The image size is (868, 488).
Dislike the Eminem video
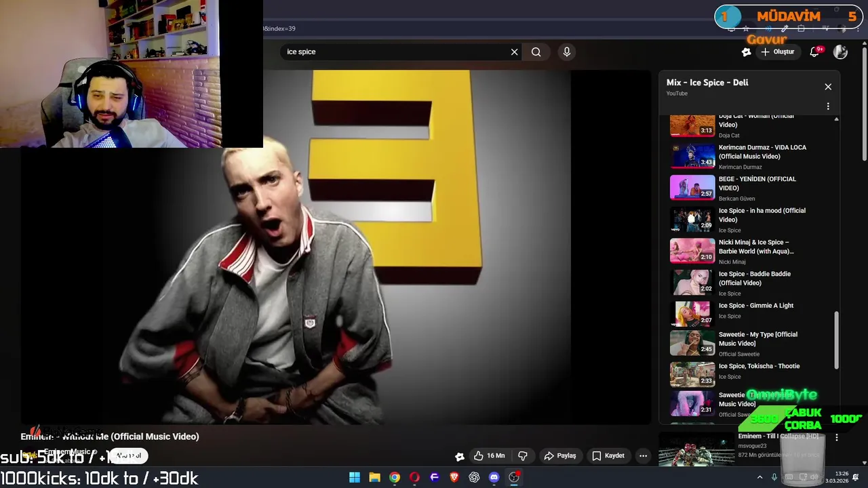click(x=523, y=455)
